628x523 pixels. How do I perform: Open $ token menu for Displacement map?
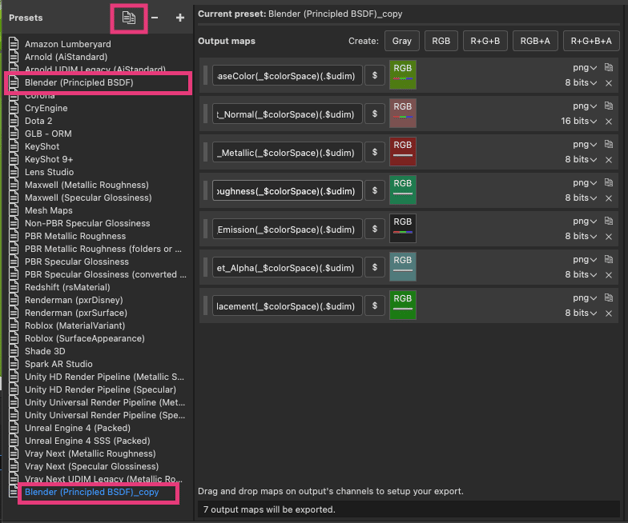(x=374, y=306)
